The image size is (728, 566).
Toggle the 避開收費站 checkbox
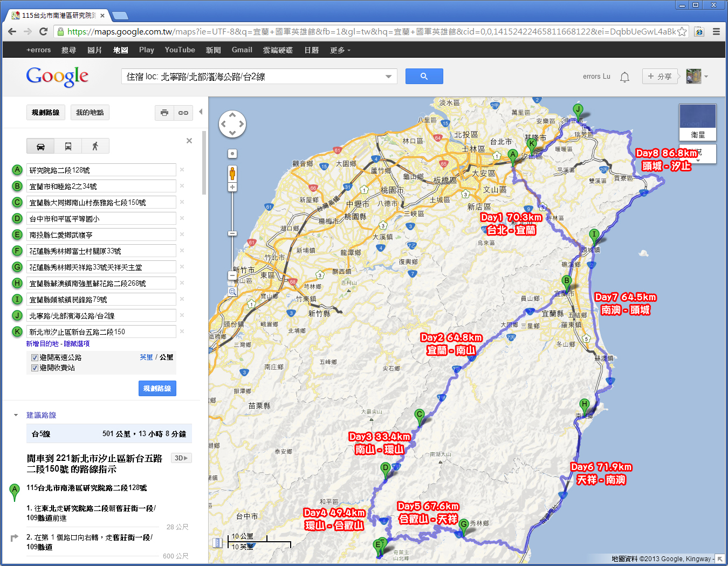tap(35, 368)
